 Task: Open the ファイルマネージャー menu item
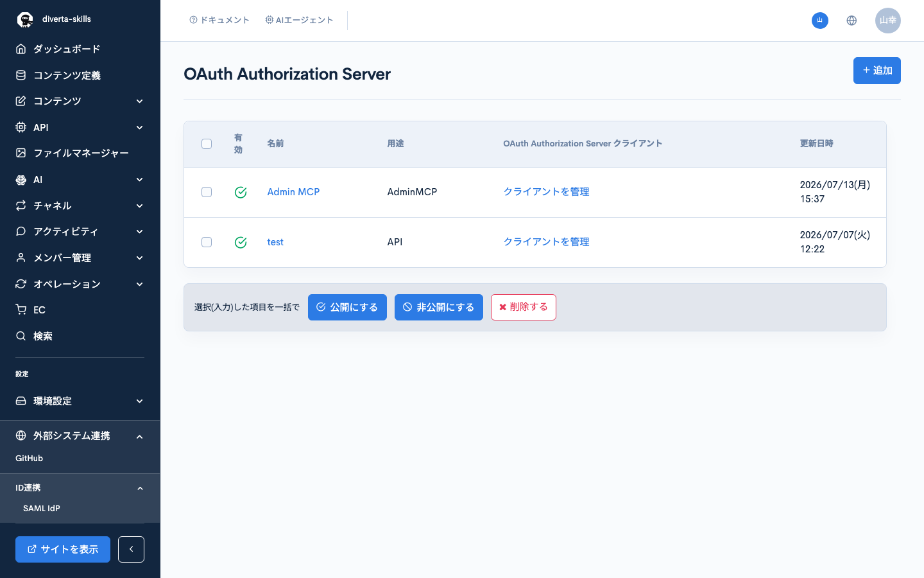pos(80,153)
